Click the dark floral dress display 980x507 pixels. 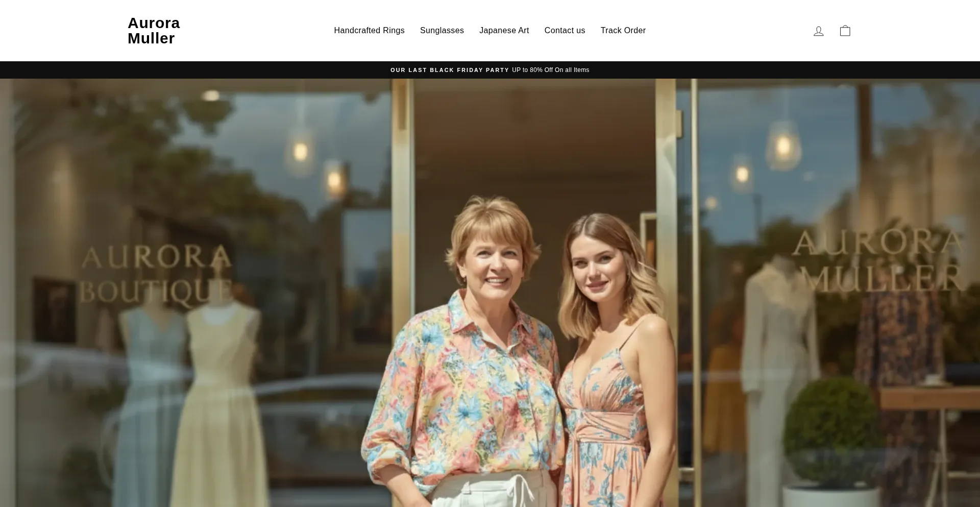898,357
